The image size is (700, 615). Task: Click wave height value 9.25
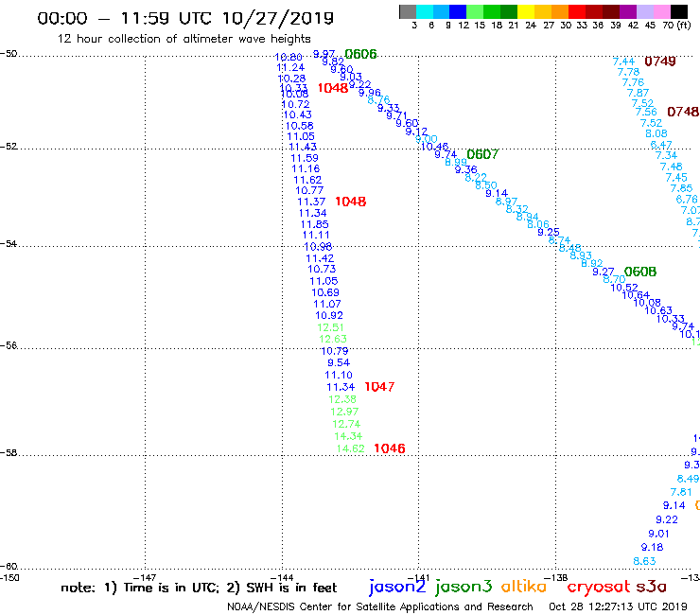[x=549, y=232]
